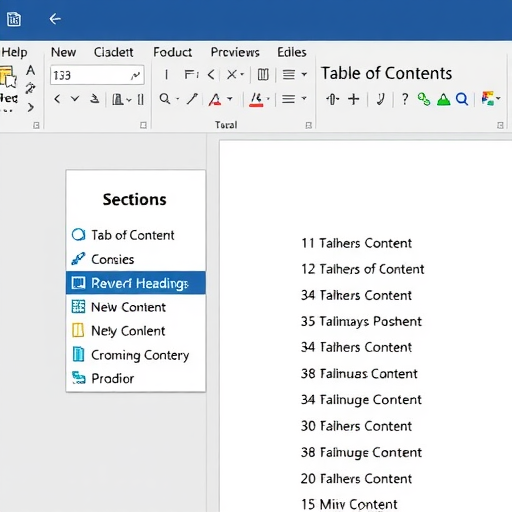Screen dimensions: 512x512
Task: Click the question mark help icon
Action: 405,99
